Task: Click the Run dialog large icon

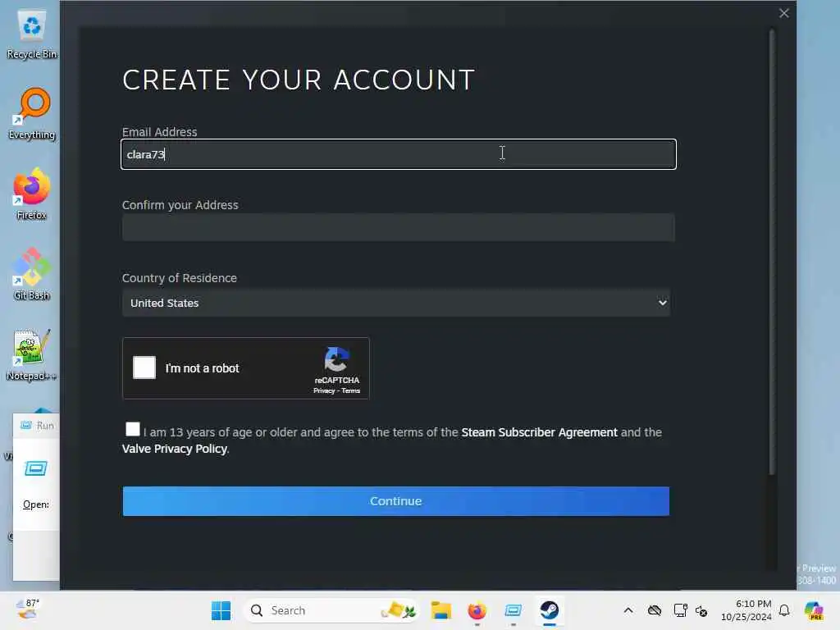Action: (x=36, y=468)
